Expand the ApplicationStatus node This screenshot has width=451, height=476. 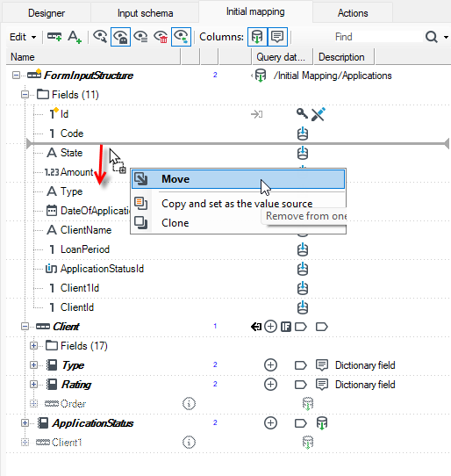point(25,423)
